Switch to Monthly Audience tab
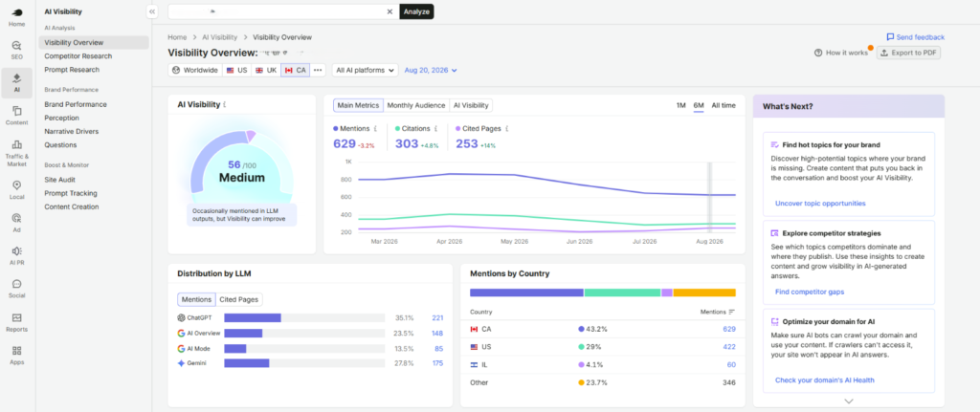Screen dimensions: 980x412 pos(416,105)
